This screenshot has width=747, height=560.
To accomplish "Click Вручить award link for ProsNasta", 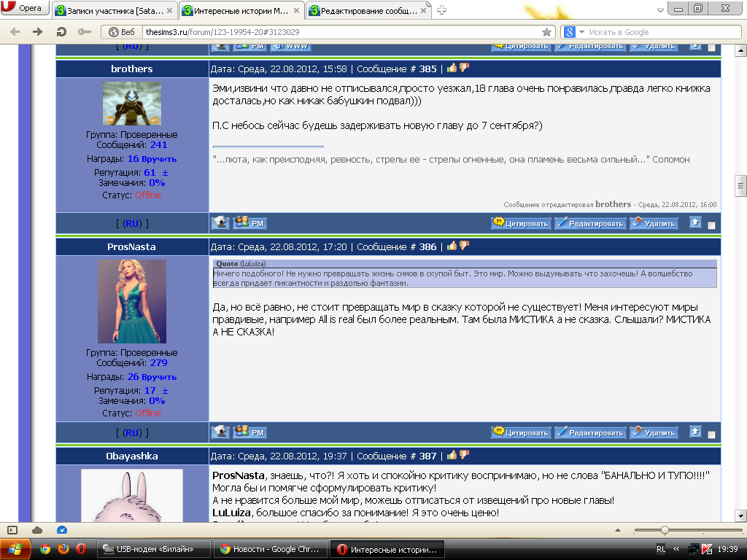I will coord(159,377).
